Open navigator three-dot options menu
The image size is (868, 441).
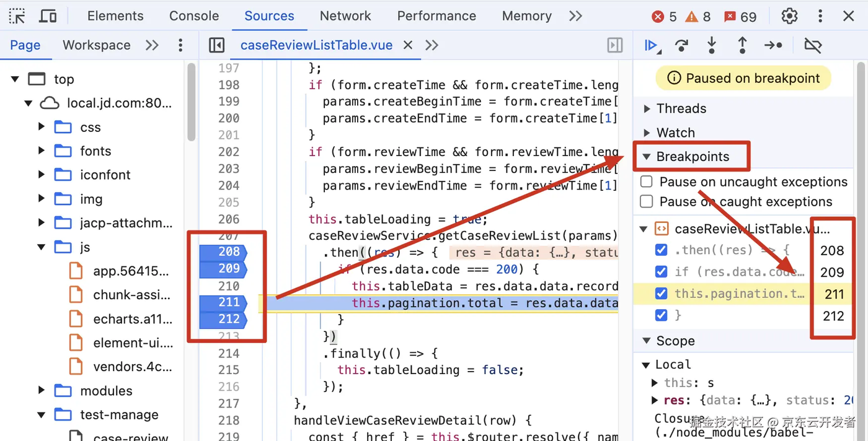click(180, 45)
